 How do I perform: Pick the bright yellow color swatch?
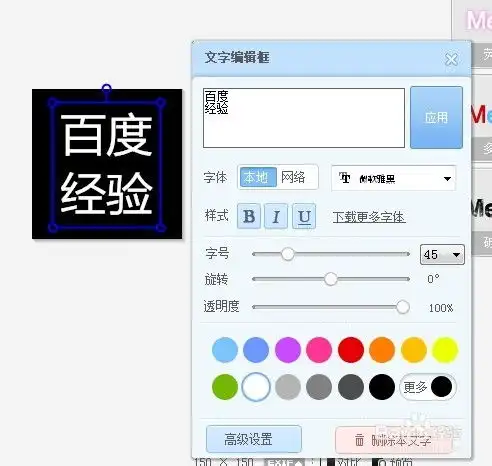(445, 350)
